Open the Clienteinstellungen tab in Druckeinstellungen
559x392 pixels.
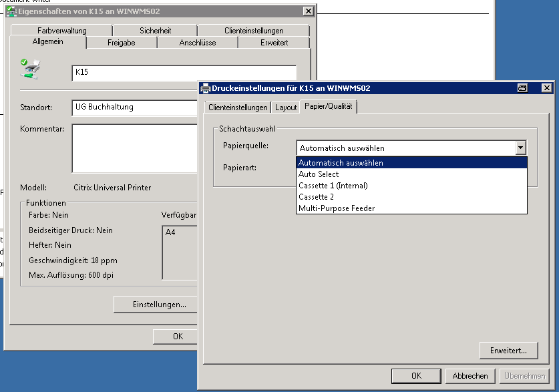click(238, 108)
